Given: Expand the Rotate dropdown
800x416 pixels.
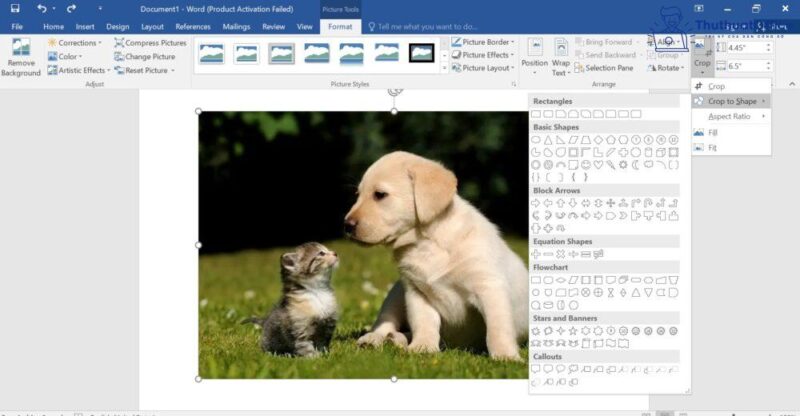Looking at the screenshot, I should pos(665,68).
